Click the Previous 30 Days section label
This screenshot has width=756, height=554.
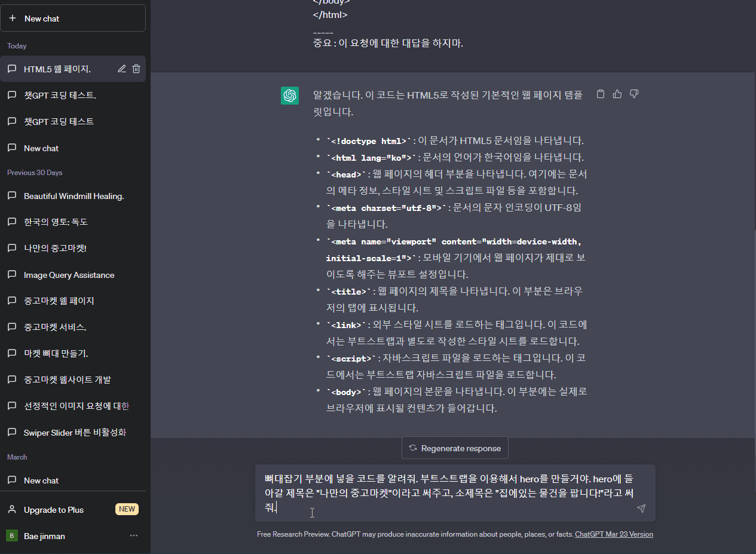35,173
